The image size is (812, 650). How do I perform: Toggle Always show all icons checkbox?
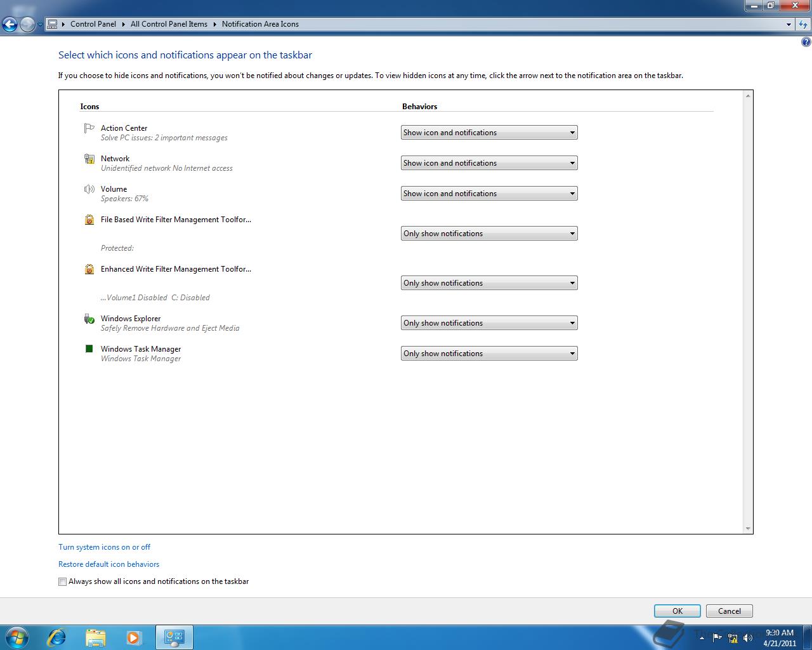coord(62,581)
